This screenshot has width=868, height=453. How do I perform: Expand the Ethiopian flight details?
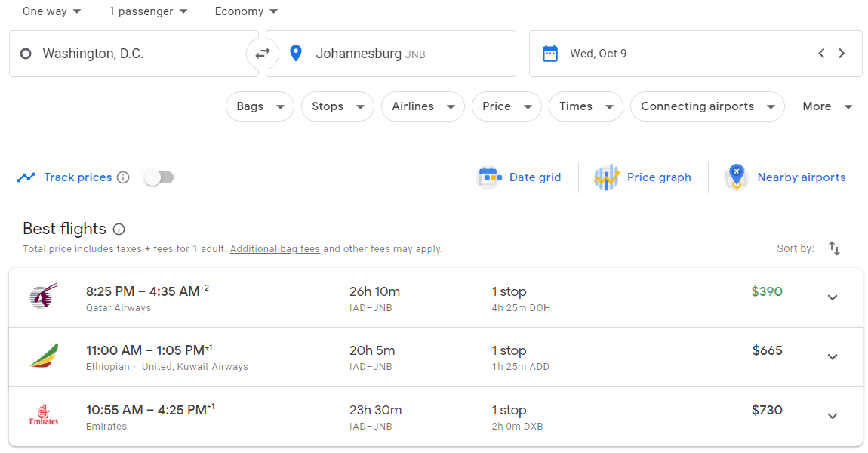833,356
